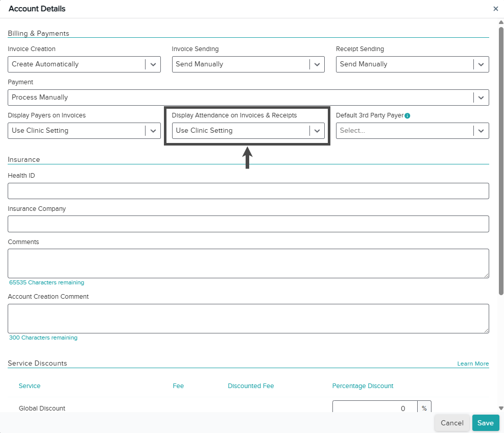Click the Cancel button

(452, 423)
